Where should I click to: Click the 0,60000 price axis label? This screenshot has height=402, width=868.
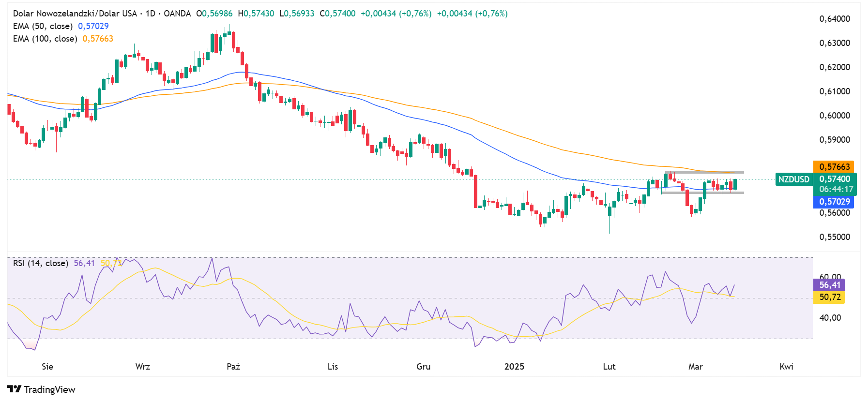(x=835, y=116)
